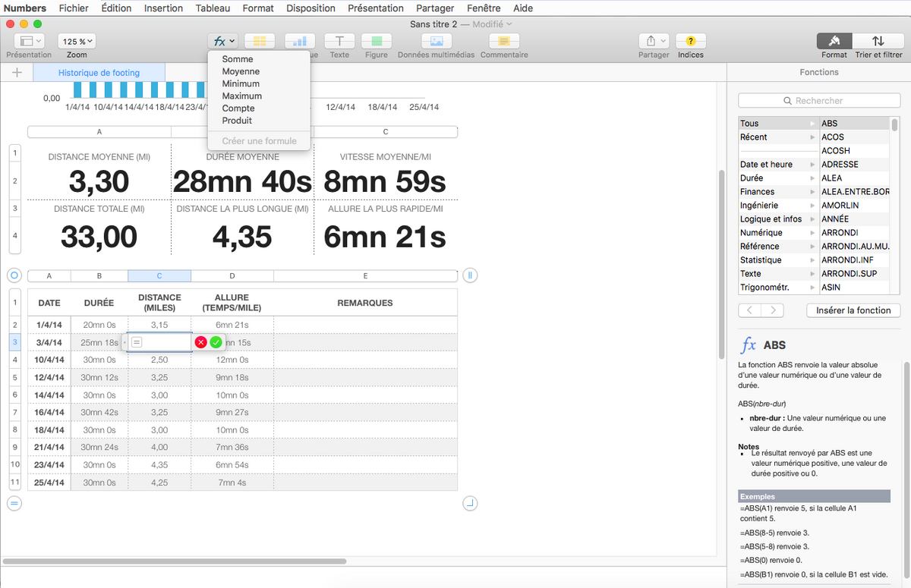Screen dimensions: 911x588
Task: Accept the formula with the green checkmark
Action: point(216,342)
